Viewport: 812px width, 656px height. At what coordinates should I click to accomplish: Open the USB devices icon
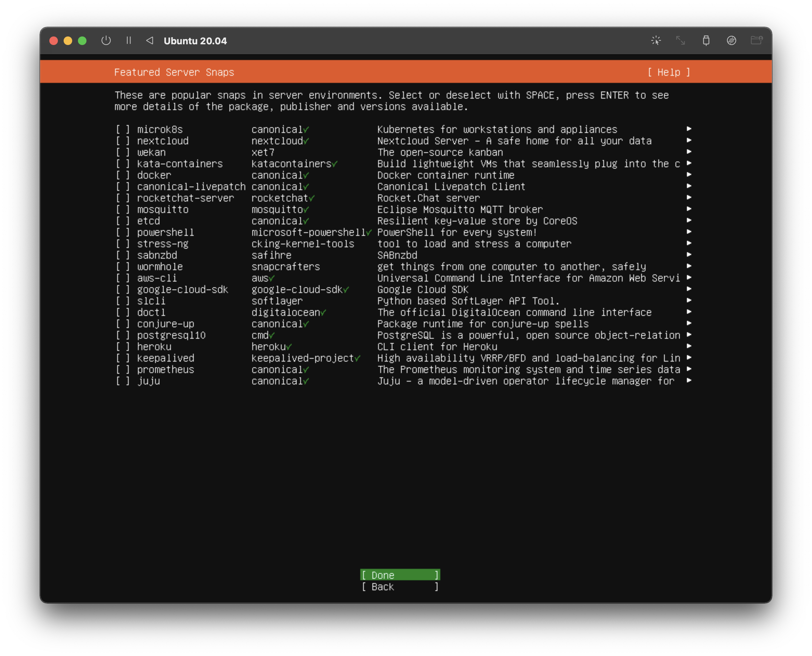(706, 40)
